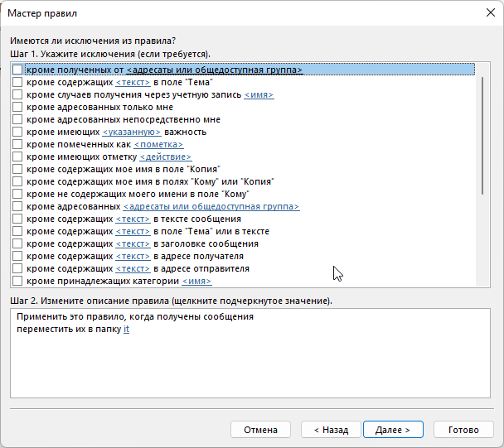Open folder link 'it' in rule description
The height and width of the screenshot is (448, 504).
point(126,330)
